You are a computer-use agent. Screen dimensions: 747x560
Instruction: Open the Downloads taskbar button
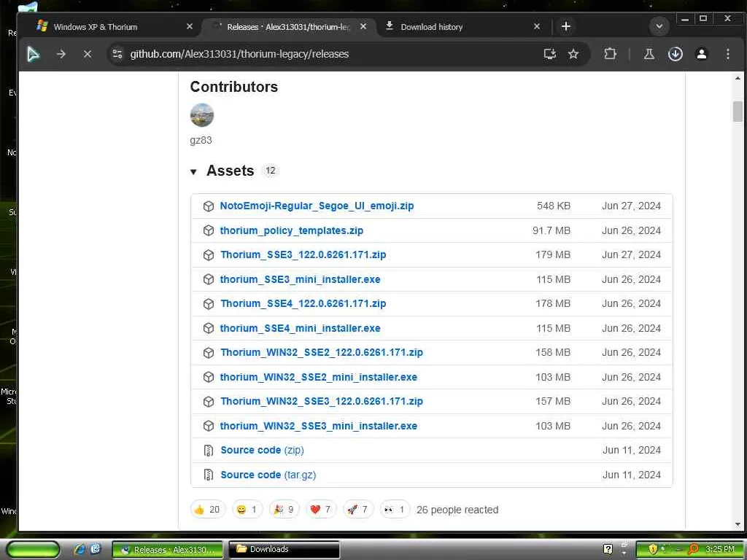click(x=284, y=550)
